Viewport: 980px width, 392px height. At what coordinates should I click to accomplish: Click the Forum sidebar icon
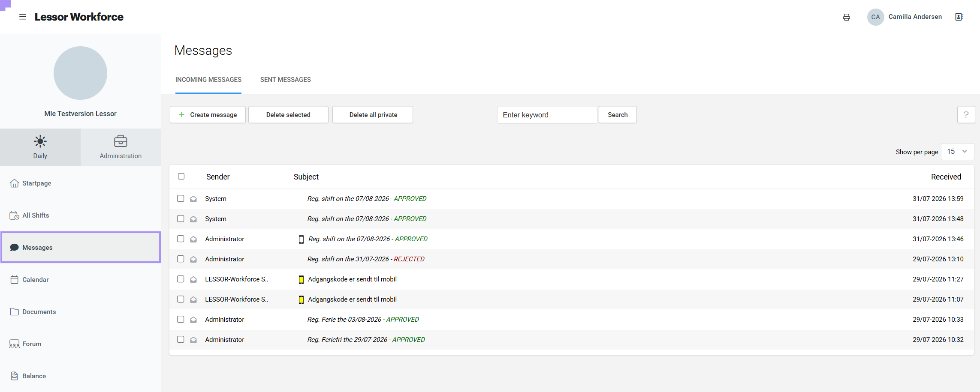pos(14,344)
